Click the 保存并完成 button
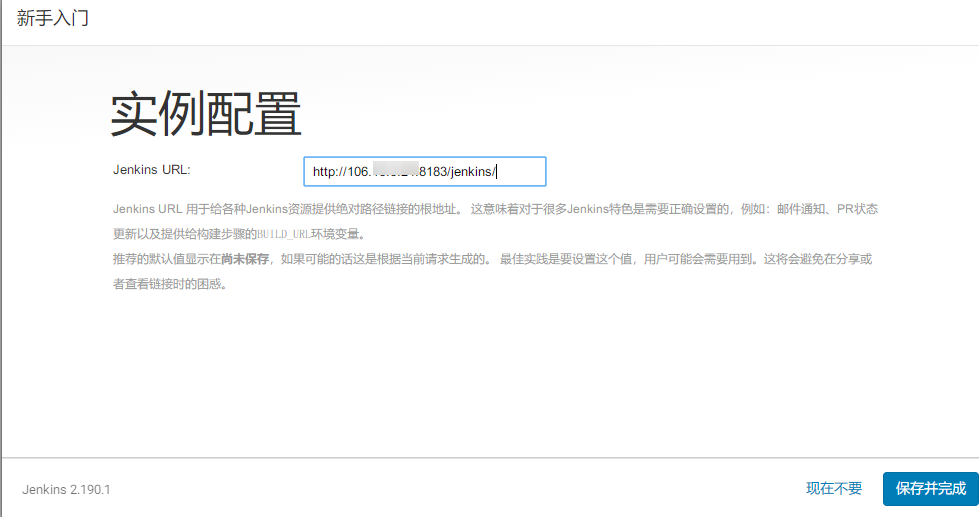Image resolution: width=979 pixels, height=517 pixels. tap(931, 489)
